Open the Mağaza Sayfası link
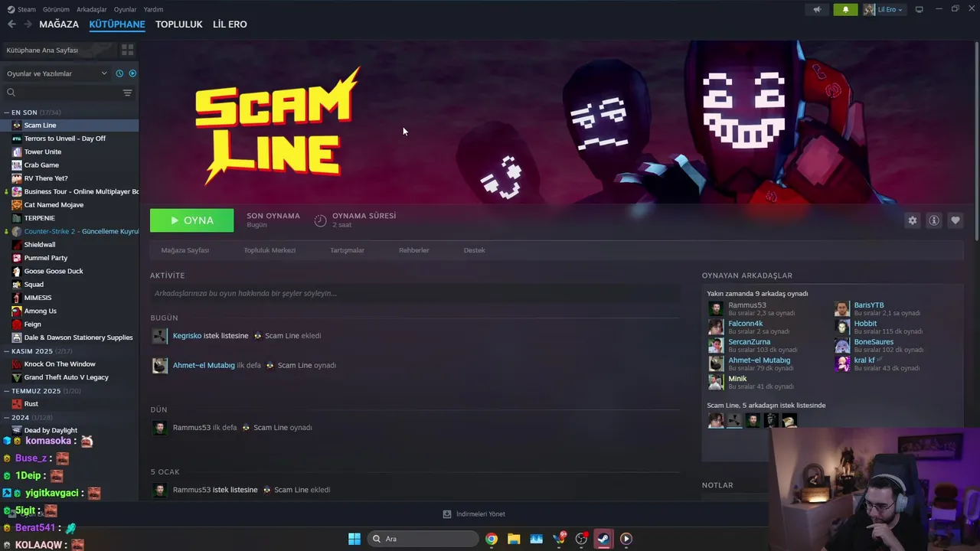980x551 pixels. [x=185, y=250]
